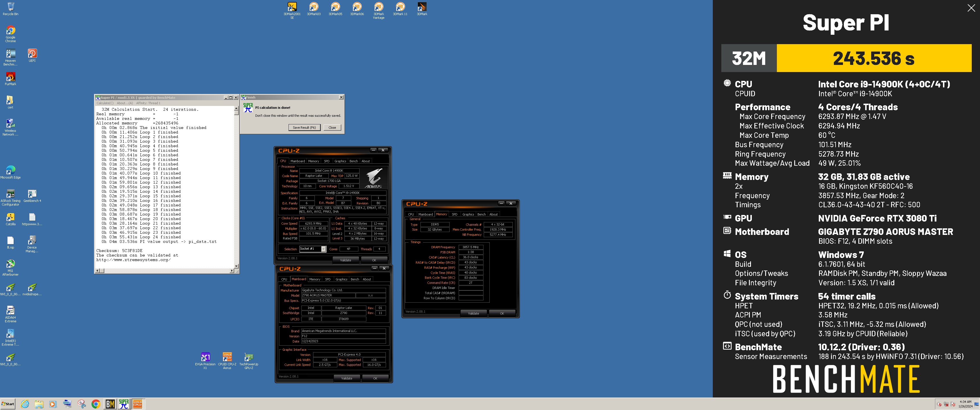Switch to Bench tab in top CPU-Z window
This screenshot has width=980, height=410.
pyautogui.click(x=354, y=161)
